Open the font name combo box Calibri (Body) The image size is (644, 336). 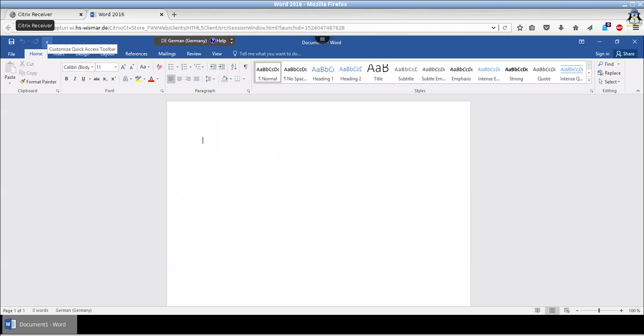pos(78,67)
